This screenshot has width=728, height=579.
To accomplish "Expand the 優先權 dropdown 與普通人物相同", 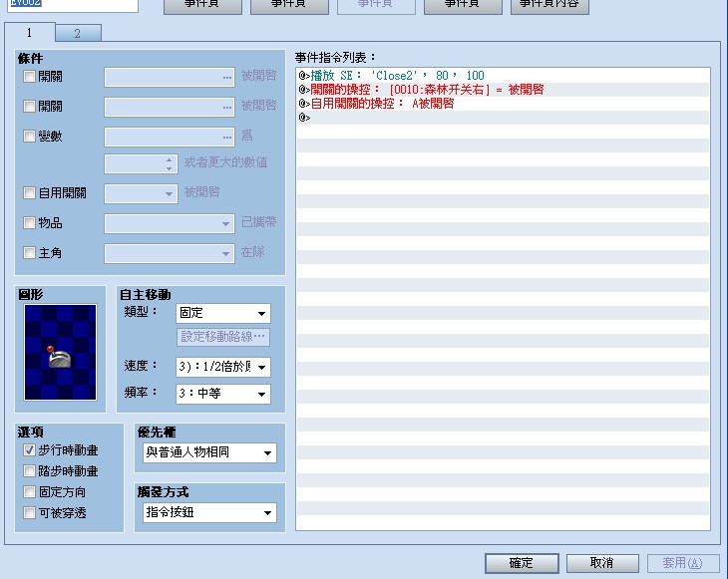I will 209,452.
